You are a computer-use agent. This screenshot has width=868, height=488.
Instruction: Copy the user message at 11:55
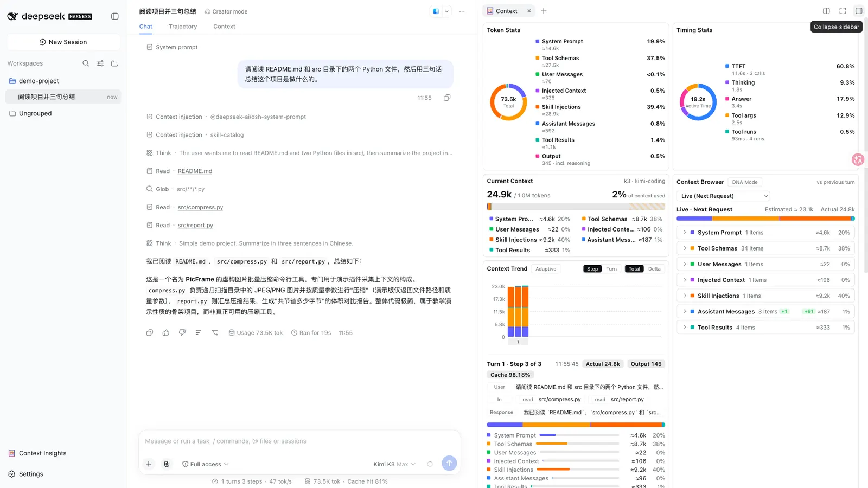[447, 98]
